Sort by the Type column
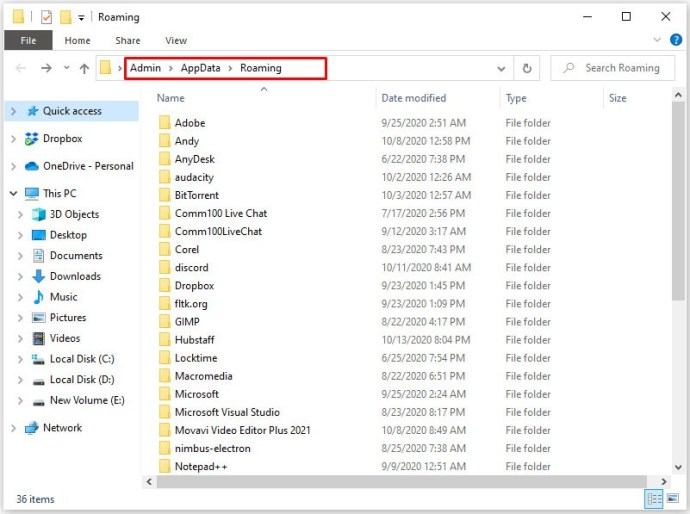This screenshot has width=690, height=514. tap(516, 98)
